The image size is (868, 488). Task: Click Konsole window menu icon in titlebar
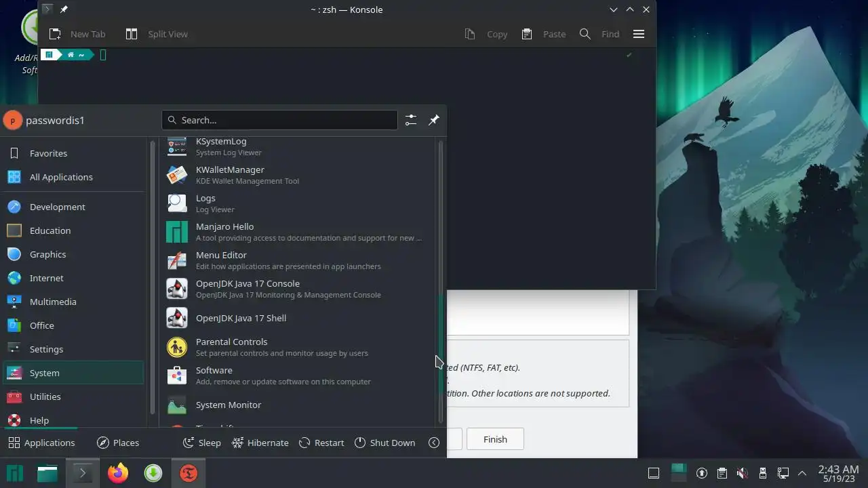pos(47,9)
